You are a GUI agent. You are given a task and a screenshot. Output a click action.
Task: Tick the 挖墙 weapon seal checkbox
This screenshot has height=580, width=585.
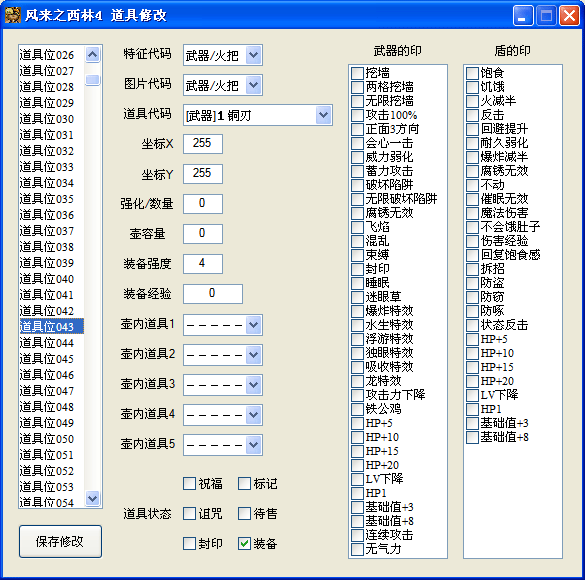point(357,73)
